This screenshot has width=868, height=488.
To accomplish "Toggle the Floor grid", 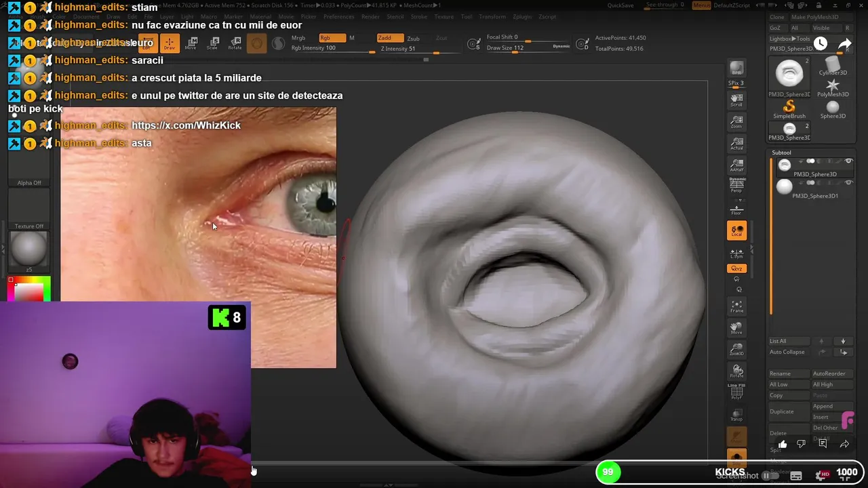I will (x=736, y=209).
